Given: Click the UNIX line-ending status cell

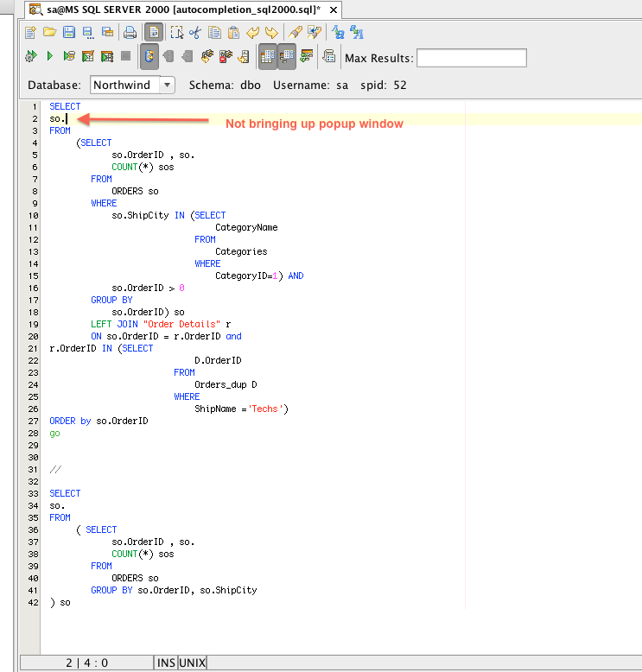Looking at the screenshot, I should pyautogui.click(x=193, y=663).
